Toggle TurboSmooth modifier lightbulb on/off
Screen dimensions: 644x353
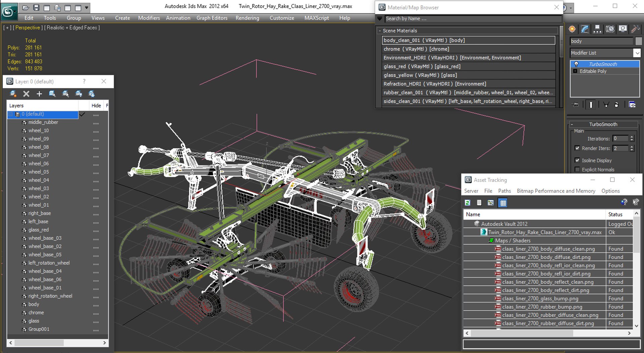pyautogui.click(x=576, y=64)
